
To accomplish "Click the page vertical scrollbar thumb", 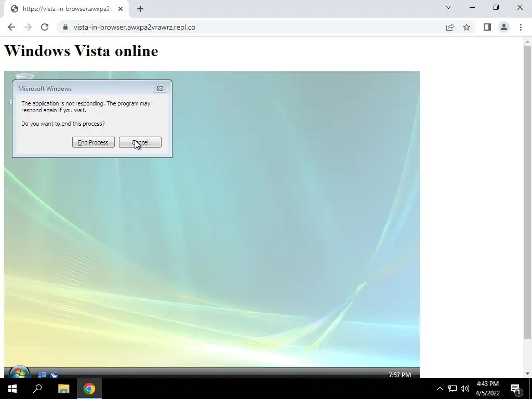I will 527,192.
